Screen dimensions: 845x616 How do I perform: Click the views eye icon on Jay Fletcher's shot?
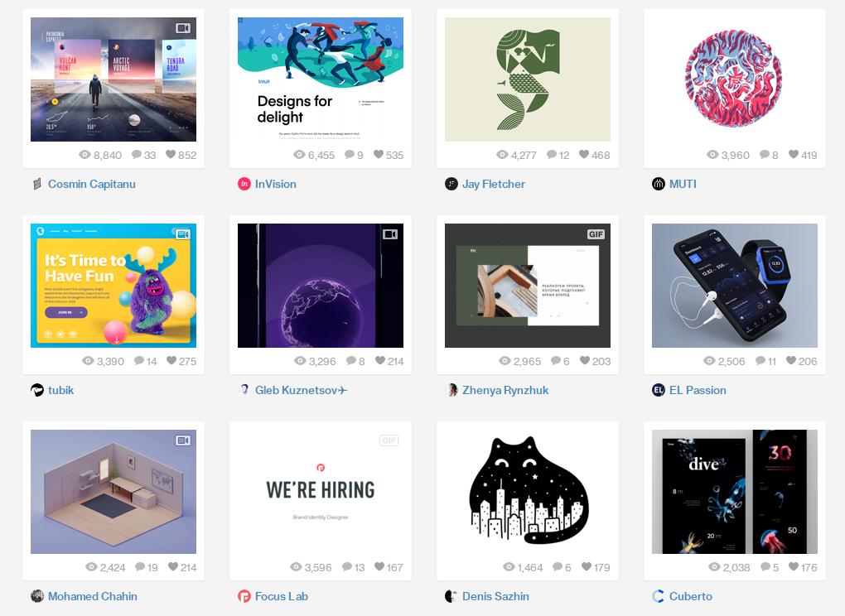tap(502, 155)
